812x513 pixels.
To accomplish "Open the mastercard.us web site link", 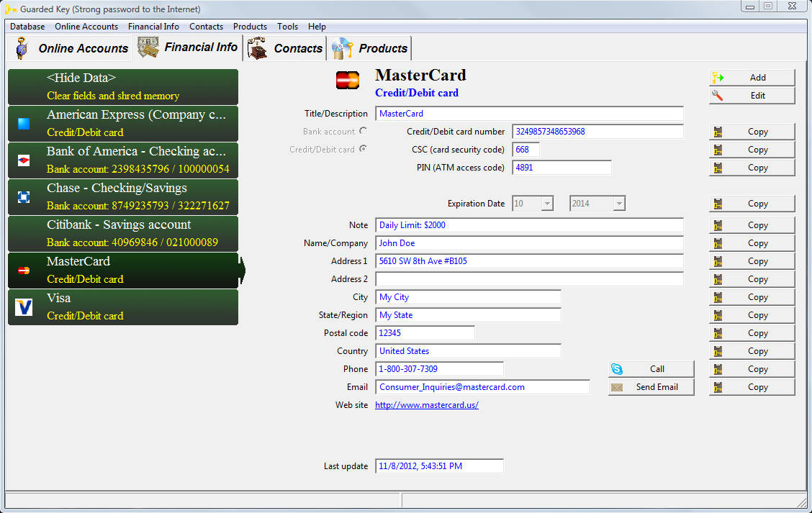I will click(427, 405).
